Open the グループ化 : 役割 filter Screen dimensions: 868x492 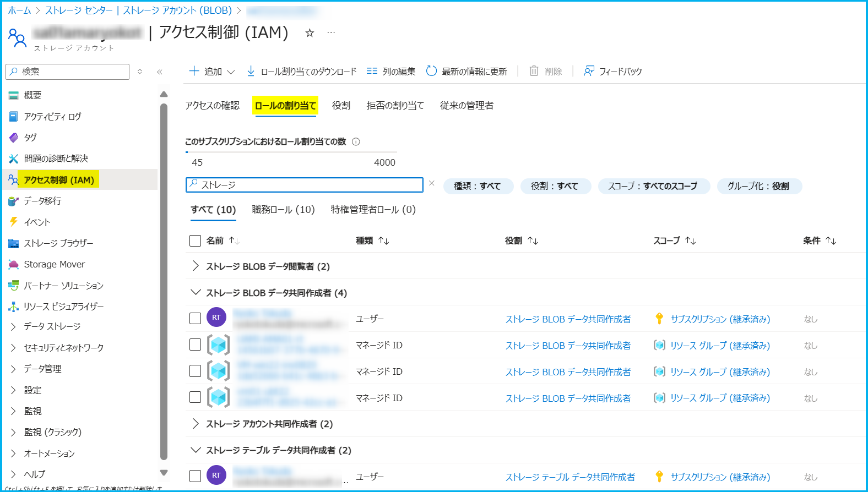point(759,186)
